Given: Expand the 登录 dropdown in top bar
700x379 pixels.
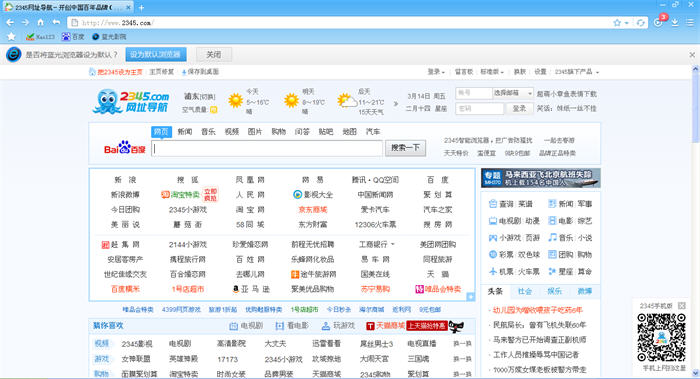Looking at the screenshot, I should tap(436, 72).
